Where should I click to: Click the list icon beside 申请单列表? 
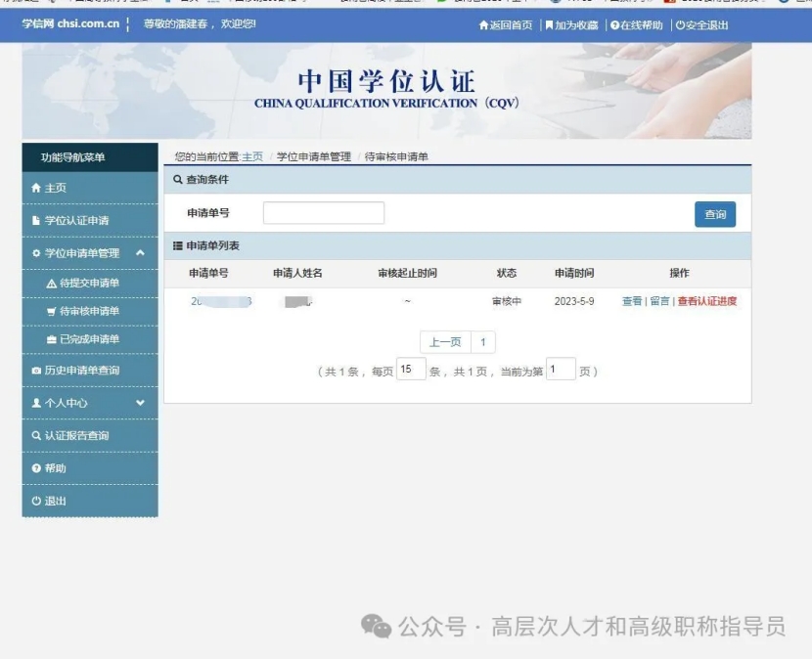pyautogui.click(x=178, y=245)
